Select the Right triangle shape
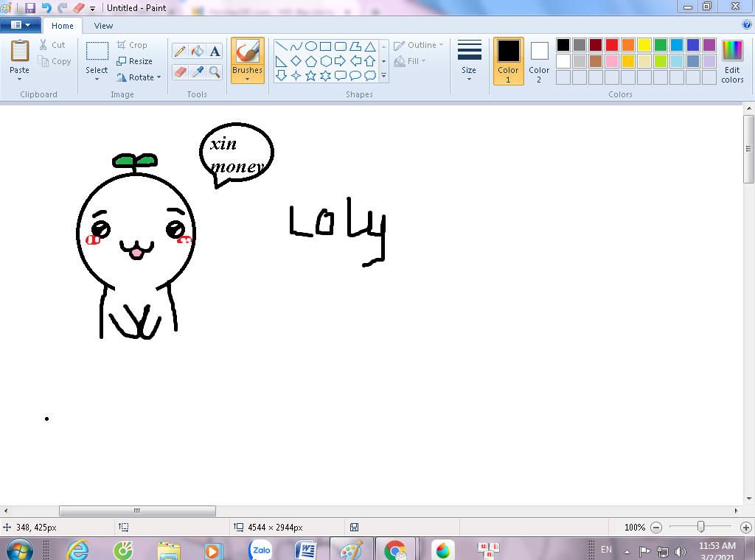 click(x=282, y=61)
